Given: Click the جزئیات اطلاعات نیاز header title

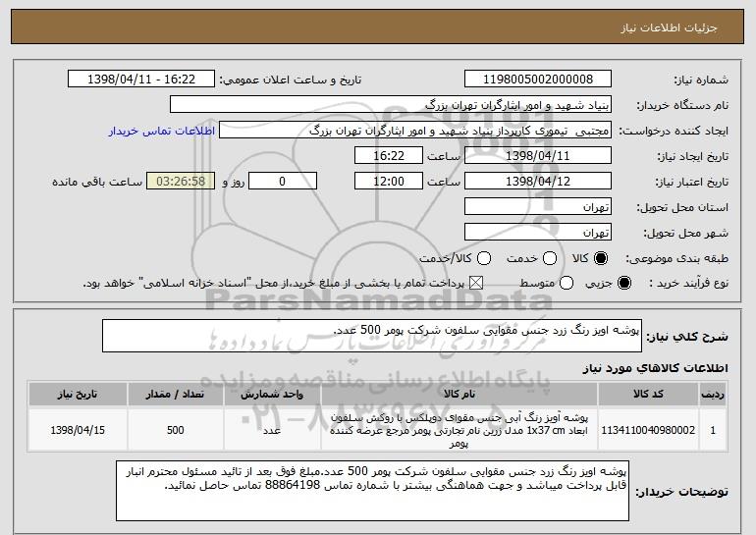Looking at the screenshot, I should click(x=669, y=27).
